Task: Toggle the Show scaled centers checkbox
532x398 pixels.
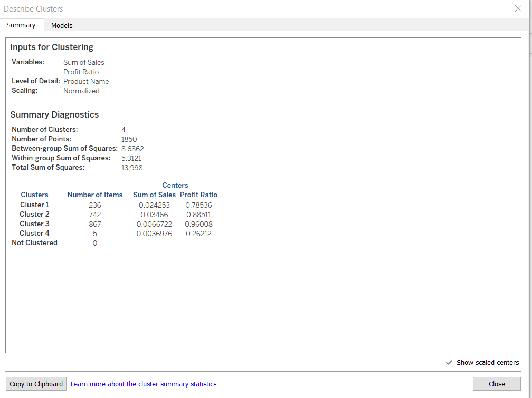Action: point(449,362)
